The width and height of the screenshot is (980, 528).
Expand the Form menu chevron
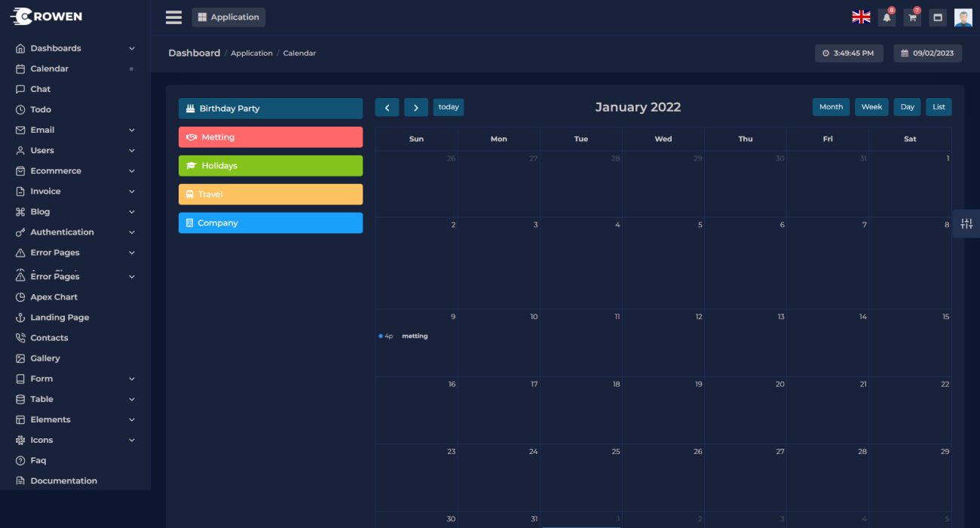coord(132,379)
